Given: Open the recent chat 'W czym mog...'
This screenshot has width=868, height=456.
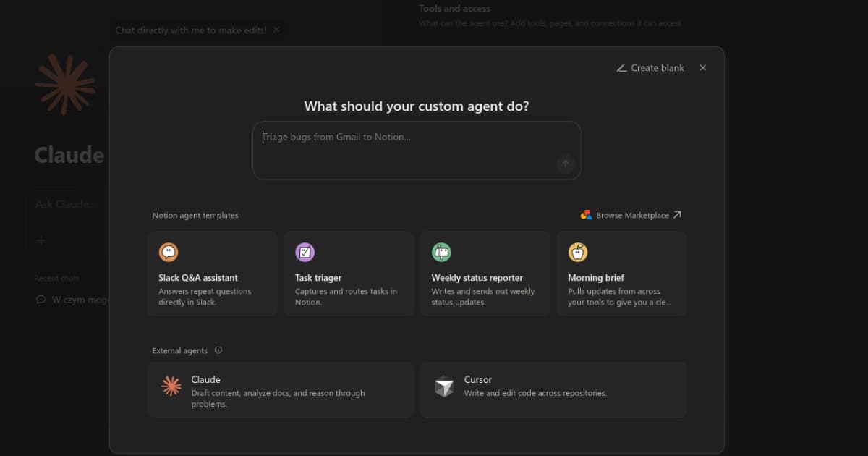Looking at the screenshot, I should pos(72,300).
